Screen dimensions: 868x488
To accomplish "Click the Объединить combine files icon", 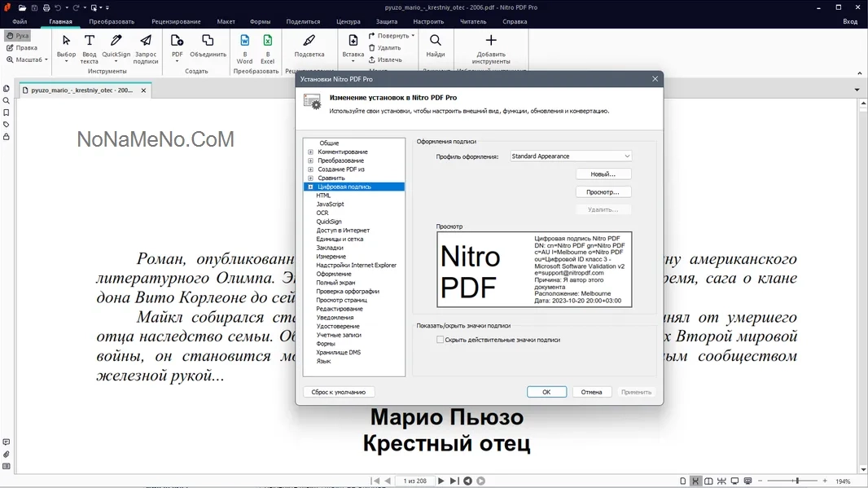I will click(x=208, y=41).
